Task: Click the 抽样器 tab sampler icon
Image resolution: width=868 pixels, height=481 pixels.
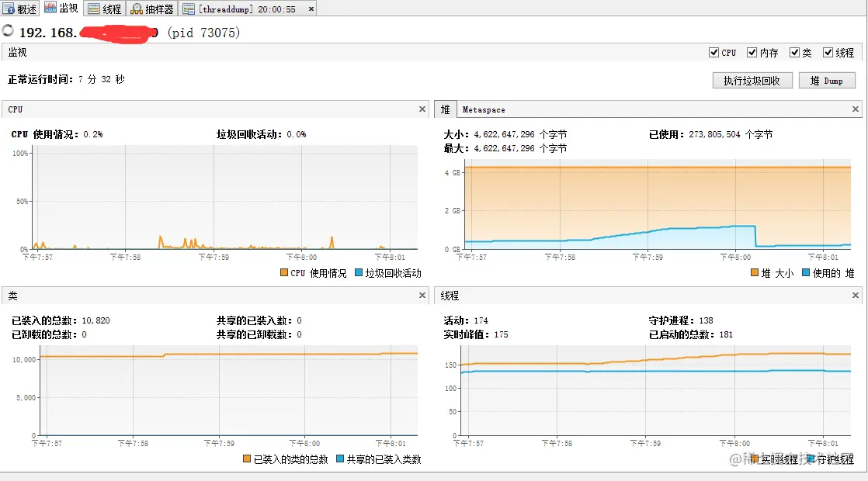Action: [x=136, y=9]
